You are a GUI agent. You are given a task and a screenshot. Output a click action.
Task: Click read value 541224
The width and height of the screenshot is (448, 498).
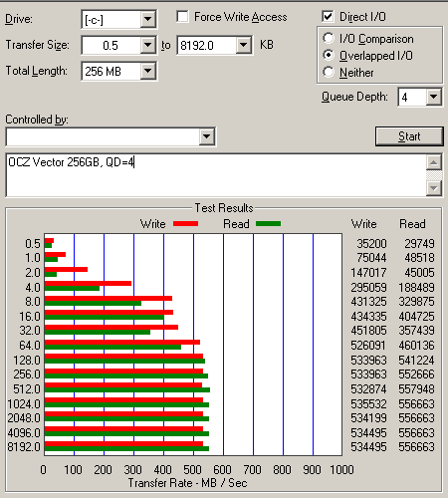click(x=416, y=360)
